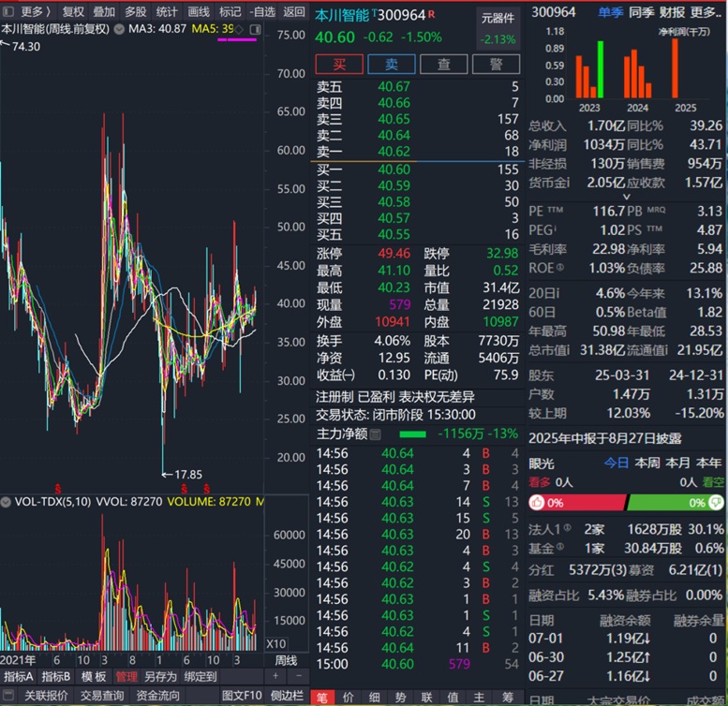Click the red 买 buy button
The height and width of the screenshot is (706, 728).
coord(339,64)
